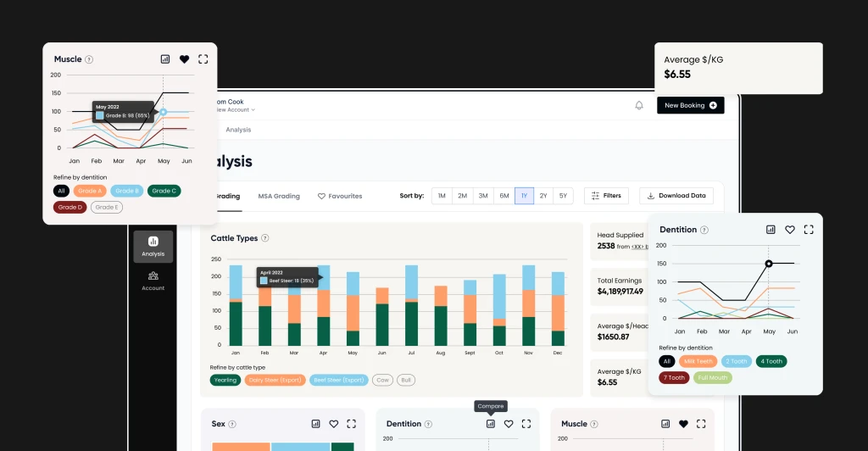Open Account in the left sidebar
The image size is (868, 451).
click(153, 281)
